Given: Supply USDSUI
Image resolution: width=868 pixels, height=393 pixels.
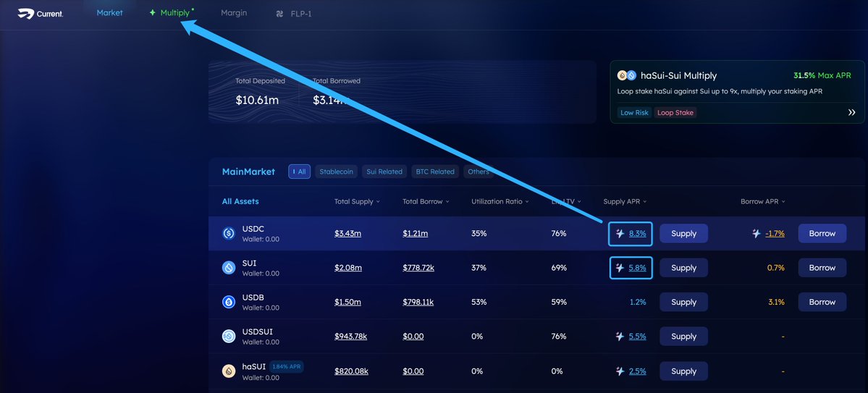Looking at the screenshot, I should click(x=683, y=337).
